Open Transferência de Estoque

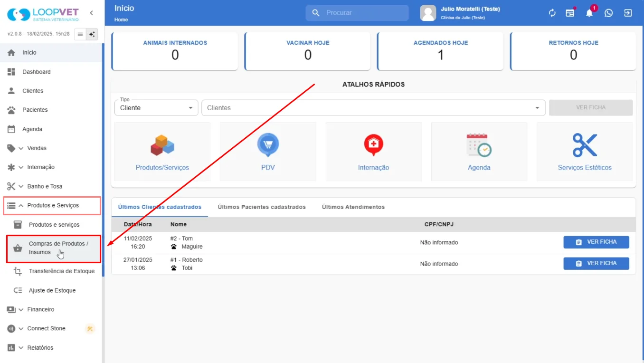51,271
